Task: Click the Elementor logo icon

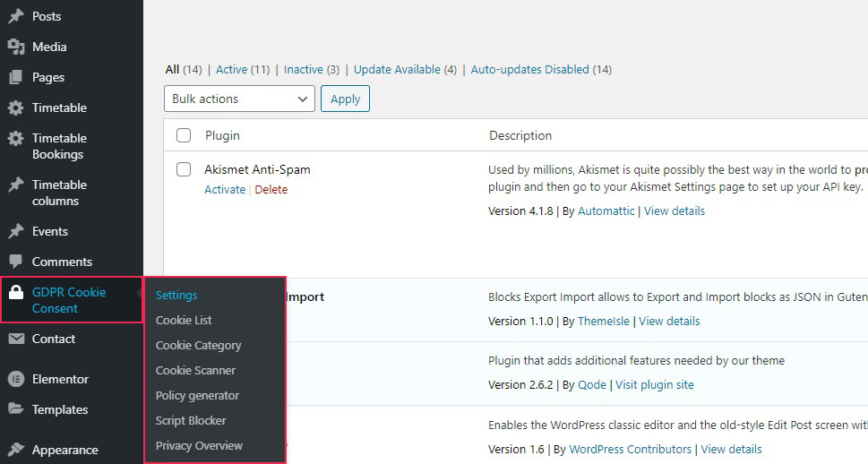Action: pyautogui.click(x=16, y=379)
